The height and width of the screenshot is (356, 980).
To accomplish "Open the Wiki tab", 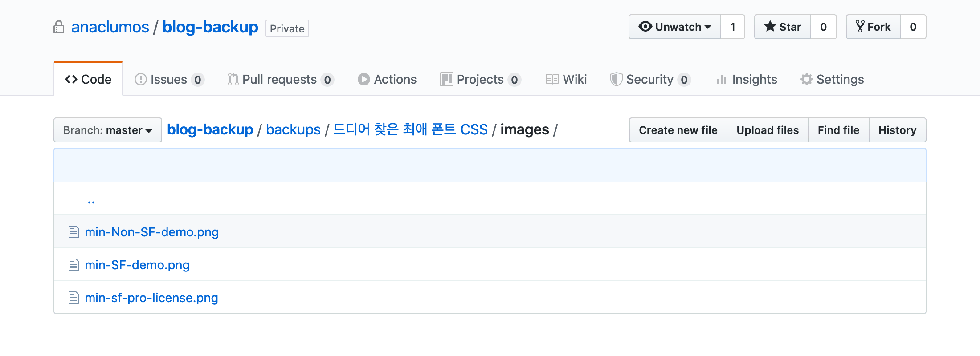I will point(567,79).
